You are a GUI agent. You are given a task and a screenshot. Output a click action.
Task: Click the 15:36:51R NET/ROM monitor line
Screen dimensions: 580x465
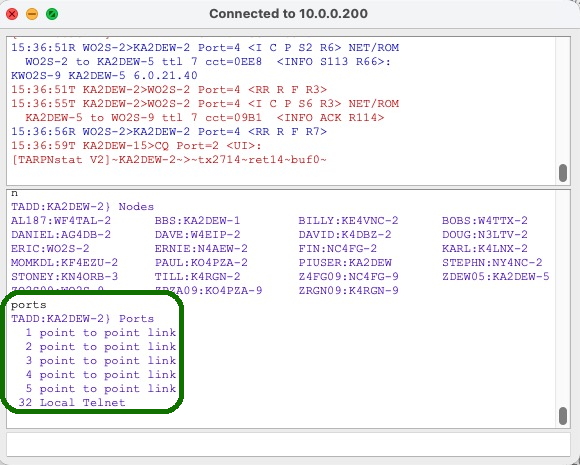[205, 48]
